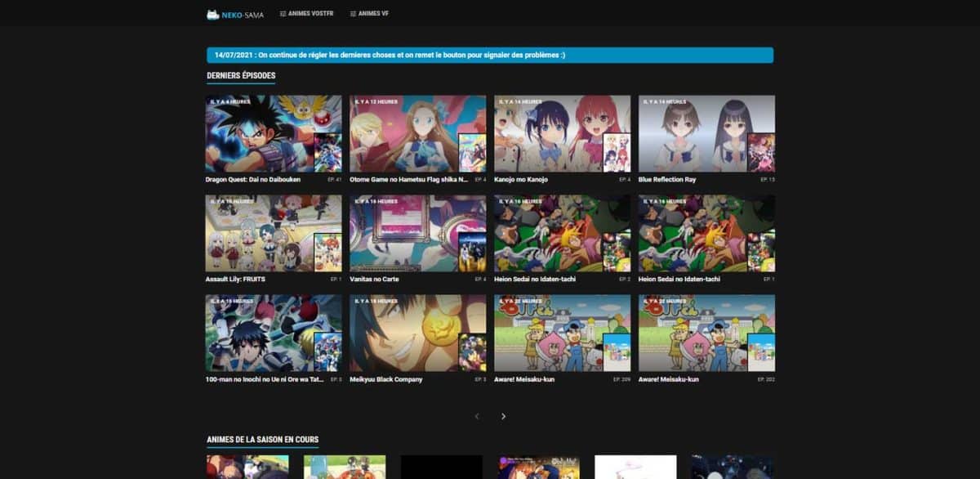Click the previous page arrow
This screenshot has width=980, height=479.
click(477, 416)
